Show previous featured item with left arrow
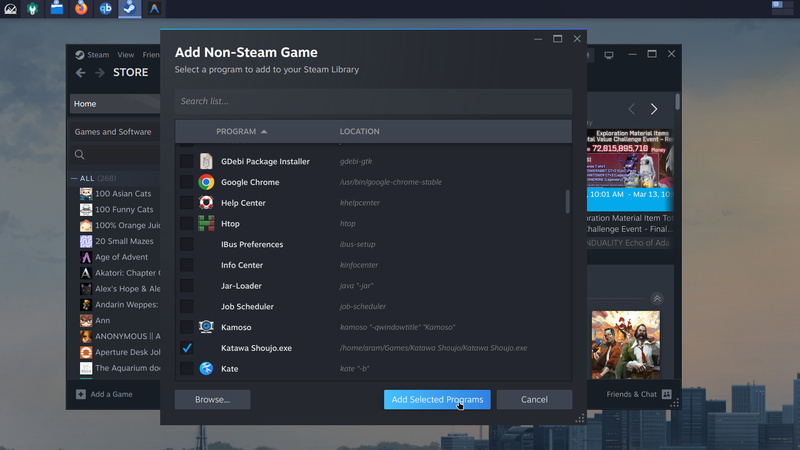This screenshot has width=800, height=450. tap(632, 109)
